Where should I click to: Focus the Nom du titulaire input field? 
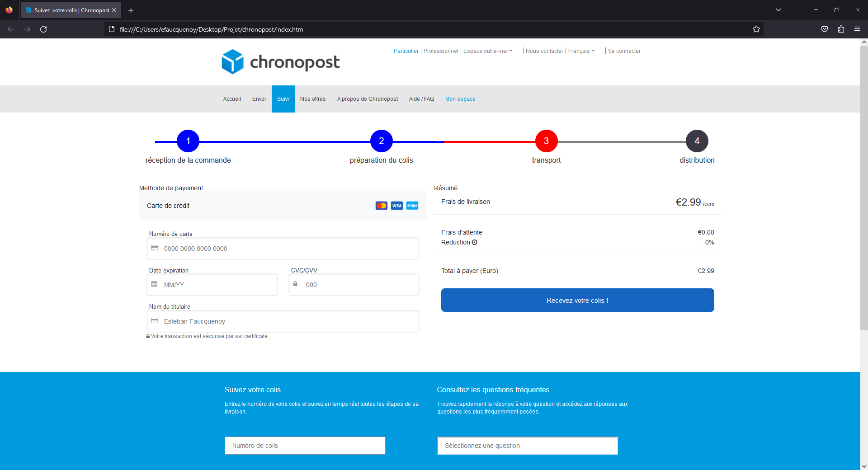click(x=283, y=321)
